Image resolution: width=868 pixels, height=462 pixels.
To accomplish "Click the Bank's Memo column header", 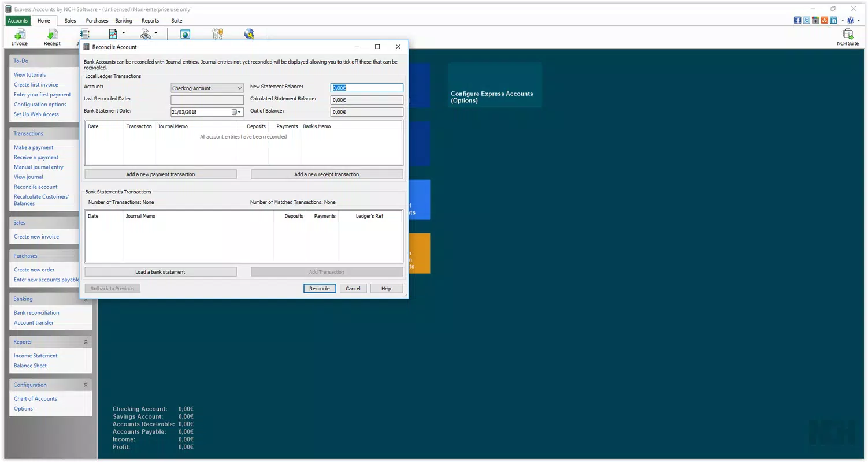I will (x=317, y=126).
